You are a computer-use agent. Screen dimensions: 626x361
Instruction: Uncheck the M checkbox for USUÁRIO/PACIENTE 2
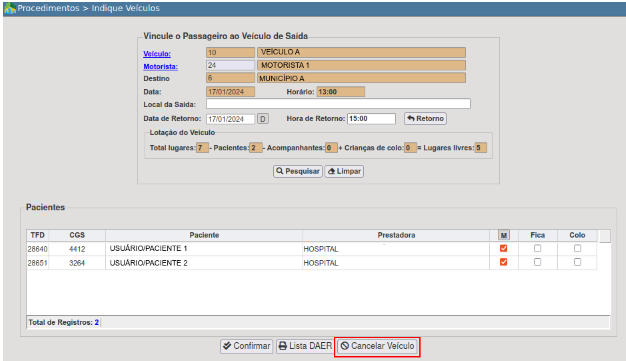point(503,262)
